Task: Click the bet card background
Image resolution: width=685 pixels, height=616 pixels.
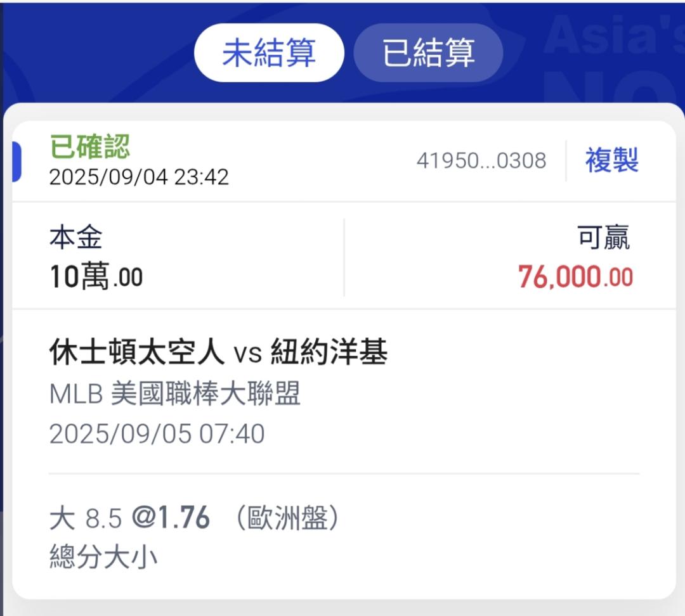Action: tap(344, 360)
